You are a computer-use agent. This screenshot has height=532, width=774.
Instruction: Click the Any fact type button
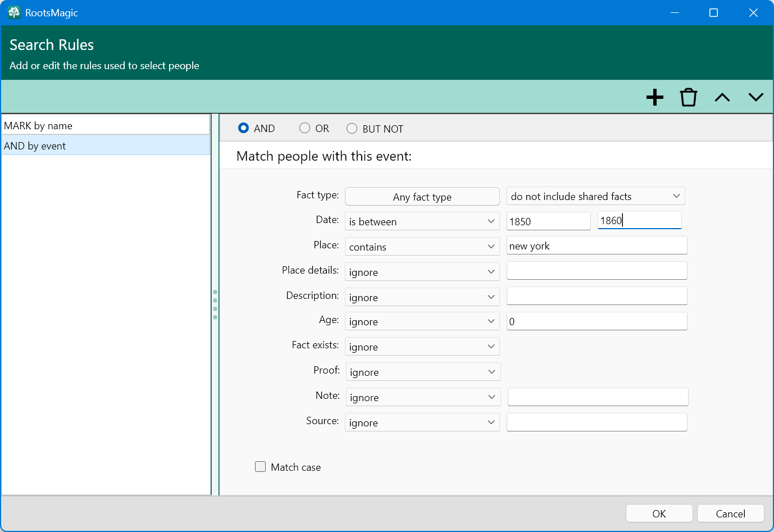(422, 197)
